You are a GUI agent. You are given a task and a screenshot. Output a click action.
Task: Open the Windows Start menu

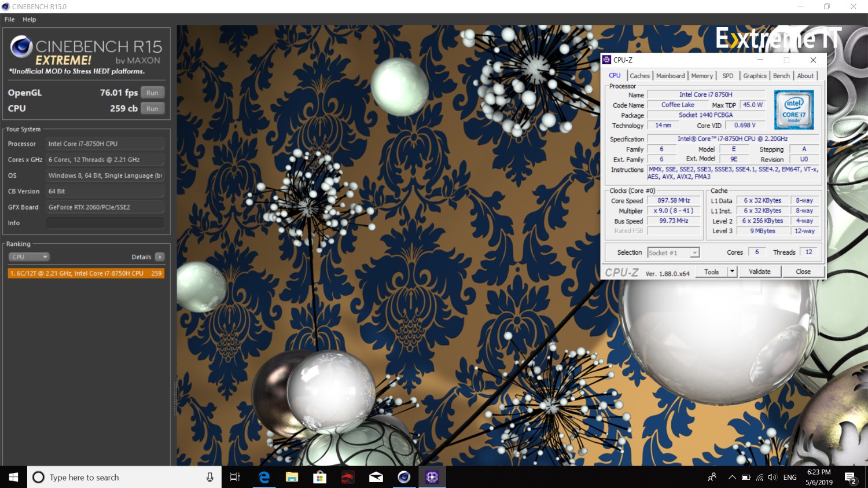(x=13, y=477)
